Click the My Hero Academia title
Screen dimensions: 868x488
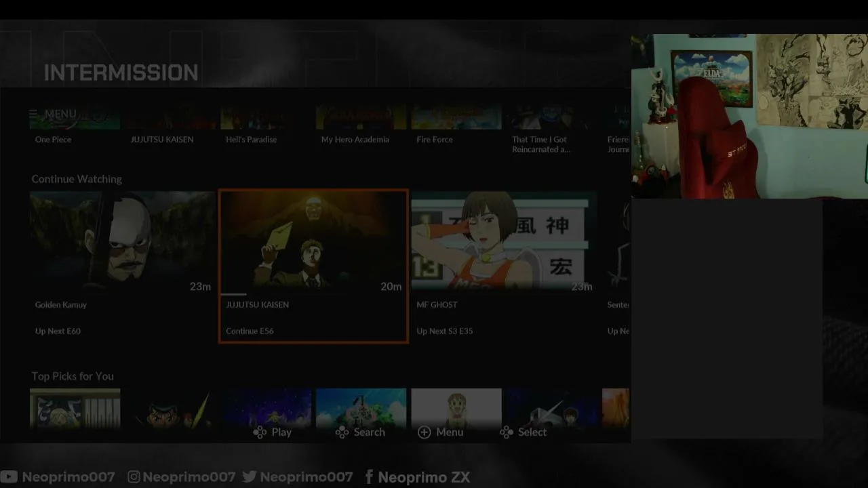(x=355, y=140)
